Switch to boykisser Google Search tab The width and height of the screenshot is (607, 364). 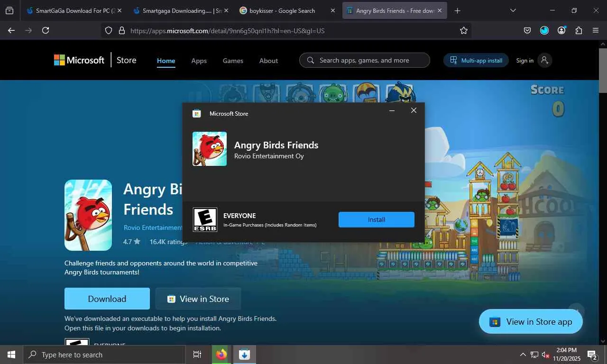click(x=288, y=10)
